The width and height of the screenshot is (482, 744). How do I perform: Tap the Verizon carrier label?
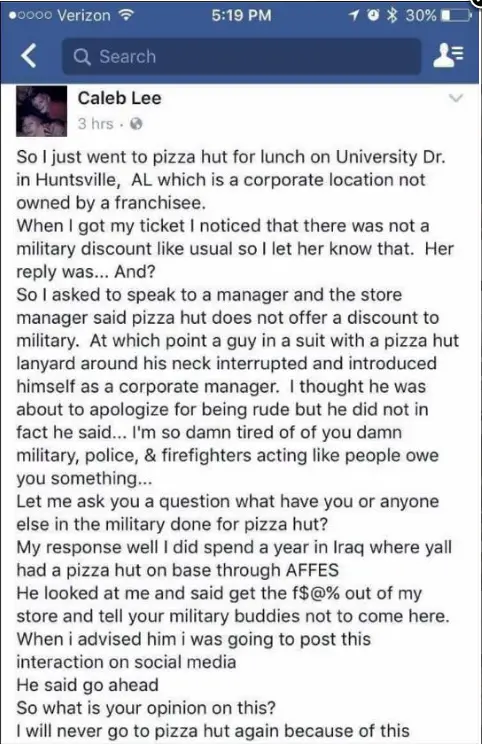point(83,16)
